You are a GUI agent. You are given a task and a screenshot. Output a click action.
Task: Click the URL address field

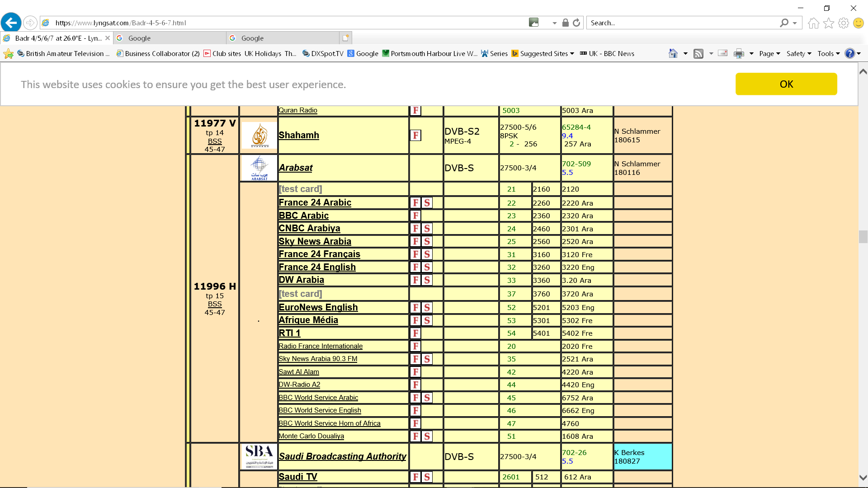289,23
